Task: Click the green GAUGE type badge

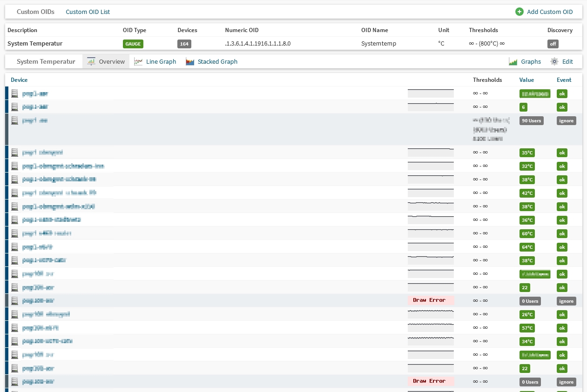Action: tap(133, 44)
